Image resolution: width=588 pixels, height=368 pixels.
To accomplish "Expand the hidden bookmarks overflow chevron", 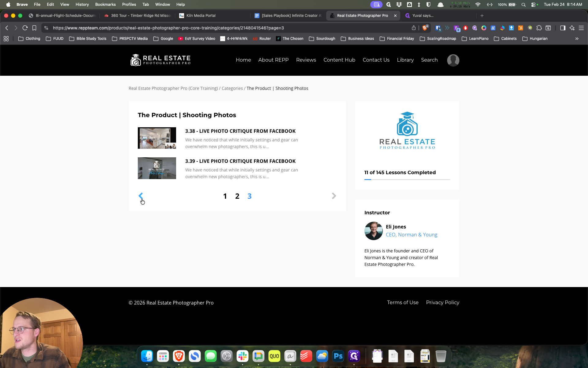I will [577, 39].
